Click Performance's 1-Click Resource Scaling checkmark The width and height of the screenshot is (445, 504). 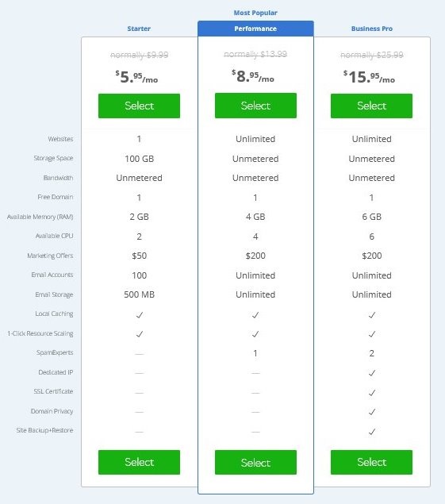(x=255, y=334)
